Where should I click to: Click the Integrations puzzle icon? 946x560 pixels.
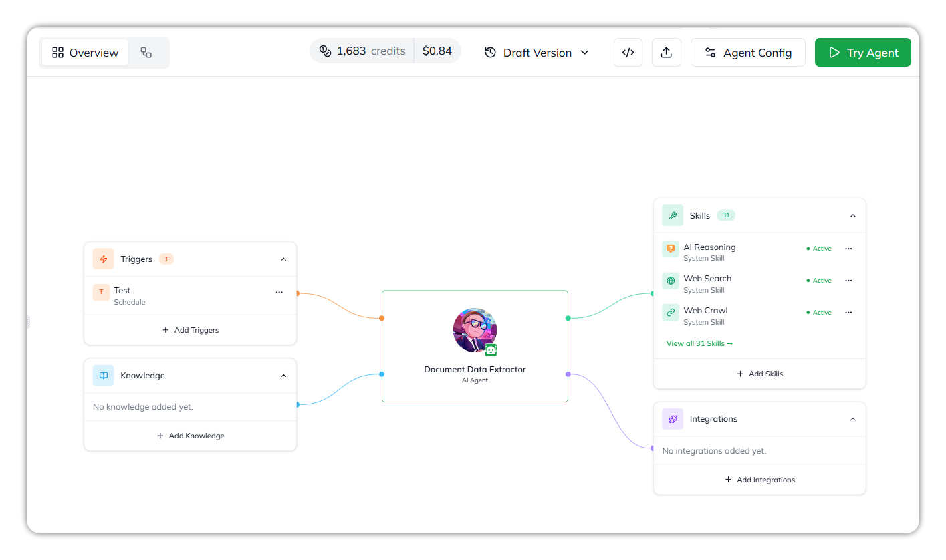673,419
